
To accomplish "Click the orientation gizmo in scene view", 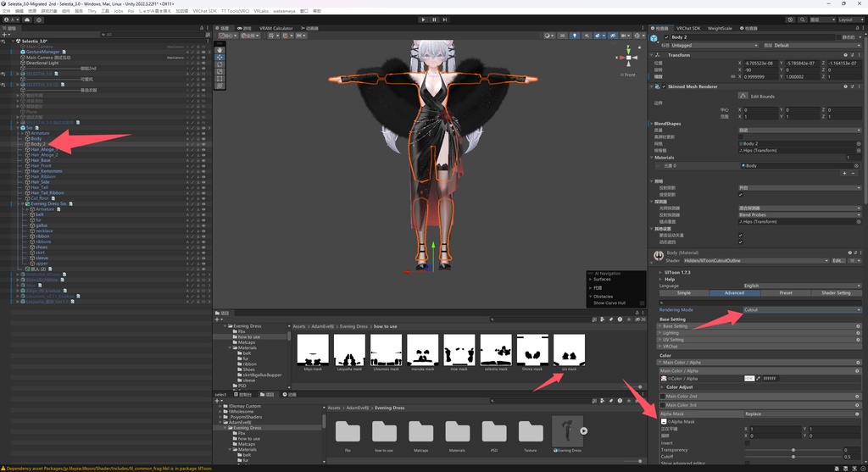I will click(x=628, y=58).
